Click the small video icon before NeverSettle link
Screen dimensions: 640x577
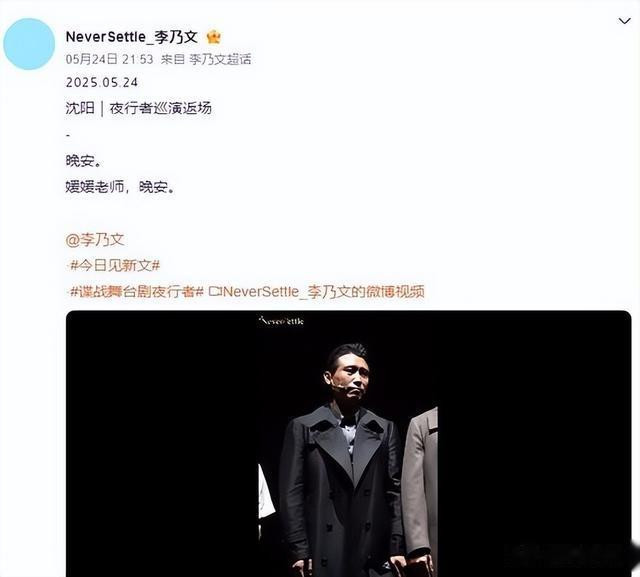215,291
